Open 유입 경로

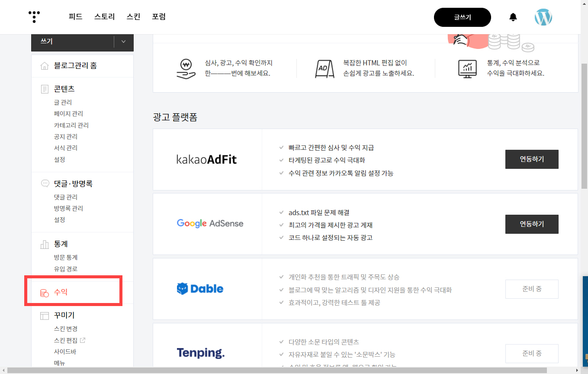66,269
